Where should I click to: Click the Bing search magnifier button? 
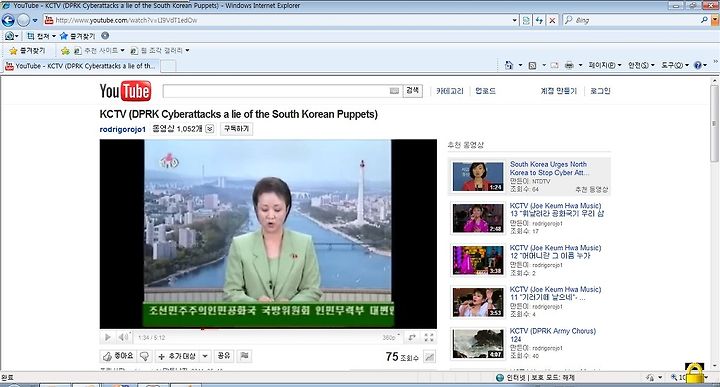click(704, 20)
